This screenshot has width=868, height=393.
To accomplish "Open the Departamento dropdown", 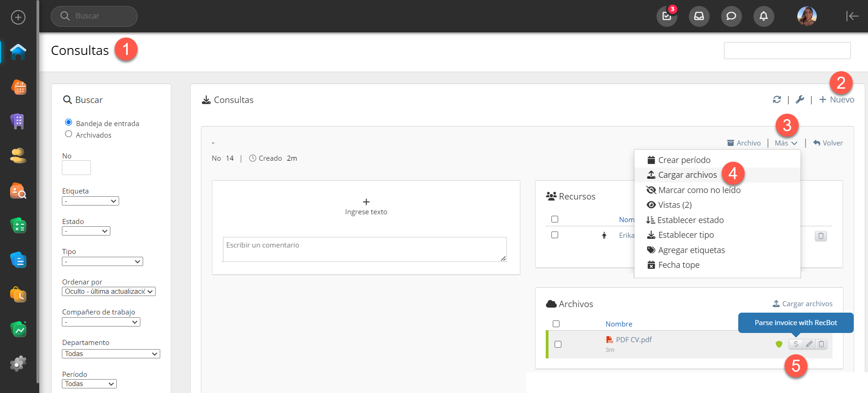I will point(111,354).
